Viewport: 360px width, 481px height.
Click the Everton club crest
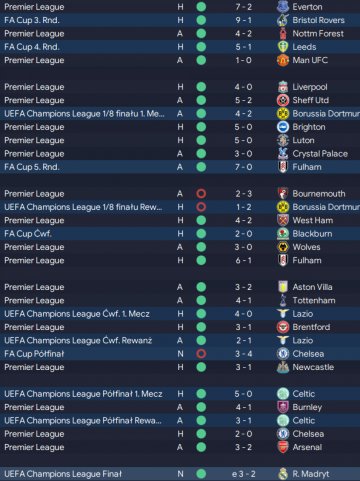(x=283, y=7)
